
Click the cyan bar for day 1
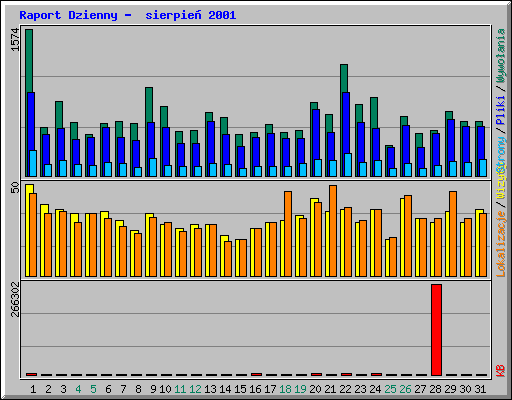point(33,163)
